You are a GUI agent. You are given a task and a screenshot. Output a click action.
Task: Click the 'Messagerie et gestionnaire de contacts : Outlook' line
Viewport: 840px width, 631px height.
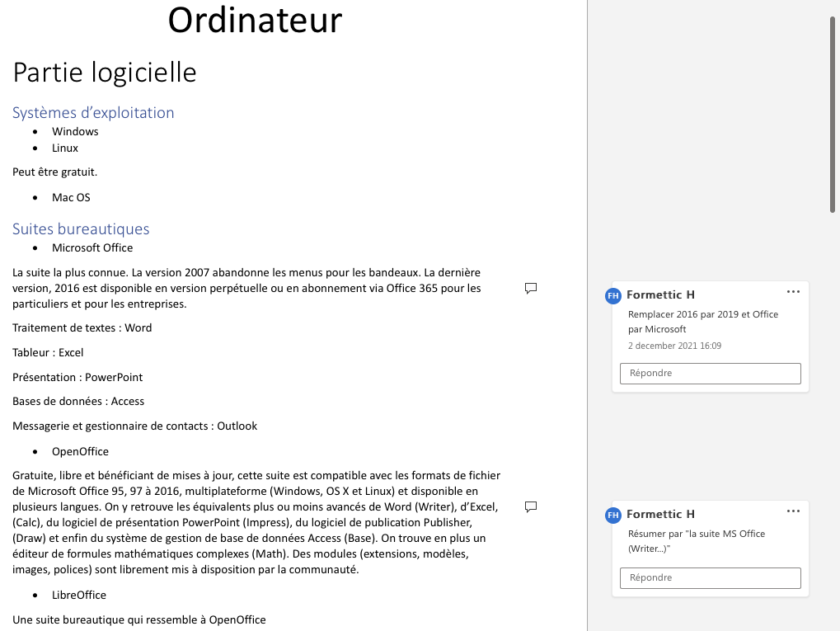(135, 426)
